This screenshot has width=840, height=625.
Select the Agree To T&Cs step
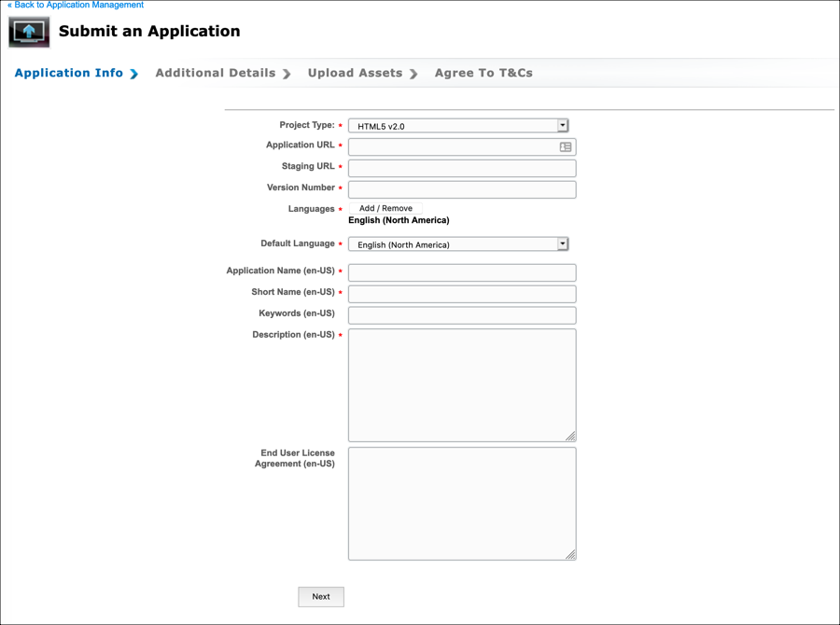point(483,73)
